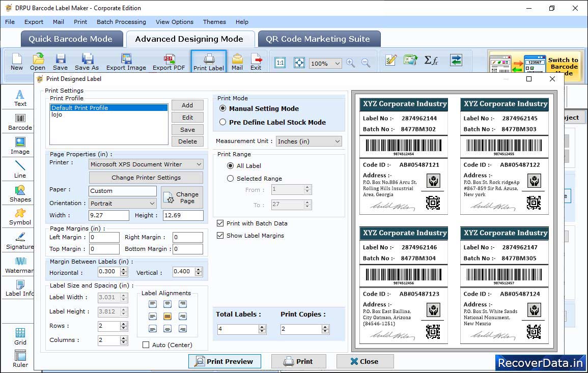This screenshot has height=373, width=588.
Task: Open the Orientation dropdown
Action: 123,203
